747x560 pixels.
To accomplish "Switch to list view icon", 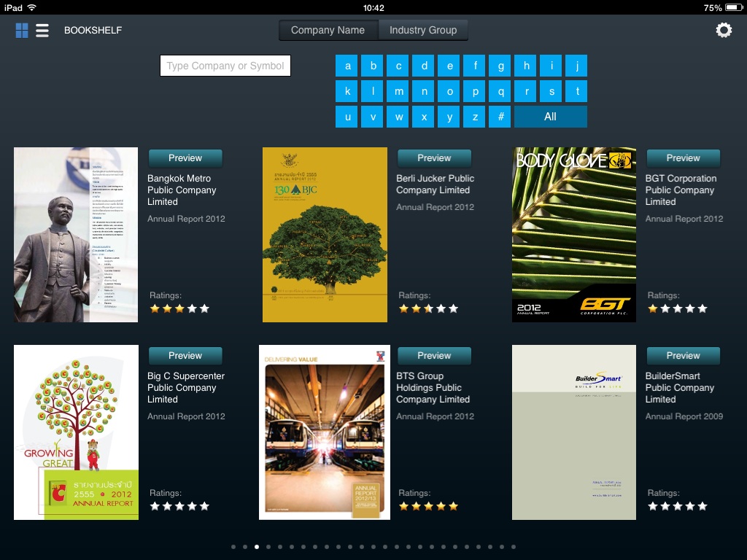I will click(42, 31).
